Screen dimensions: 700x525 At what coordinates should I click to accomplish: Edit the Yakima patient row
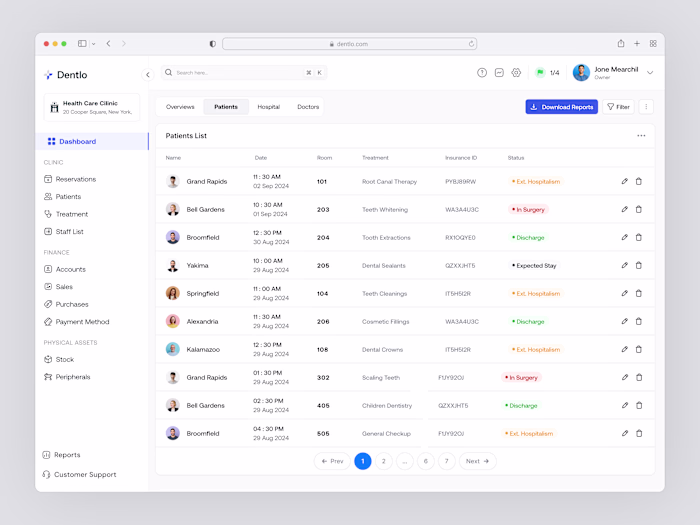click(x=625, y=265)
